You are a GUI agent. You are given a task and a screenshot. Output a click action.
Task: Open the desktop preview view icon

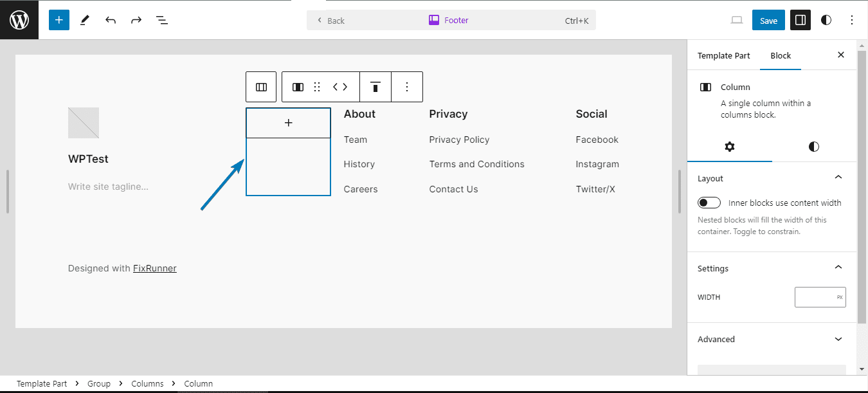pos(737,20)
